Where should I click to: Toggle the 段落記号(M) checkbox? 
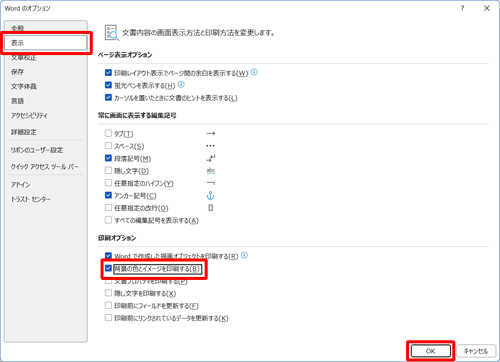click(x=108, y=158)
